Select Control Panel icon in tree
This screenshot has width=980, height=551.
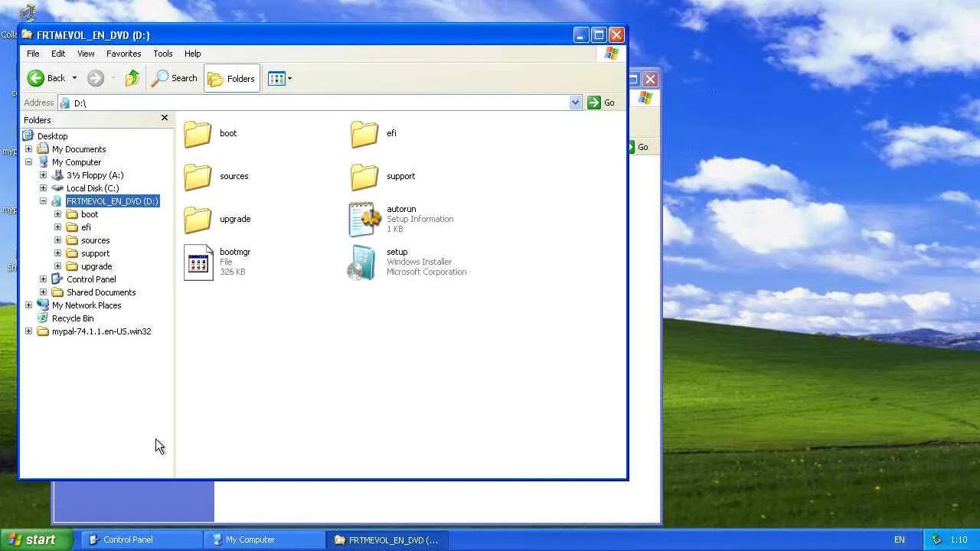tap(57, 279)
